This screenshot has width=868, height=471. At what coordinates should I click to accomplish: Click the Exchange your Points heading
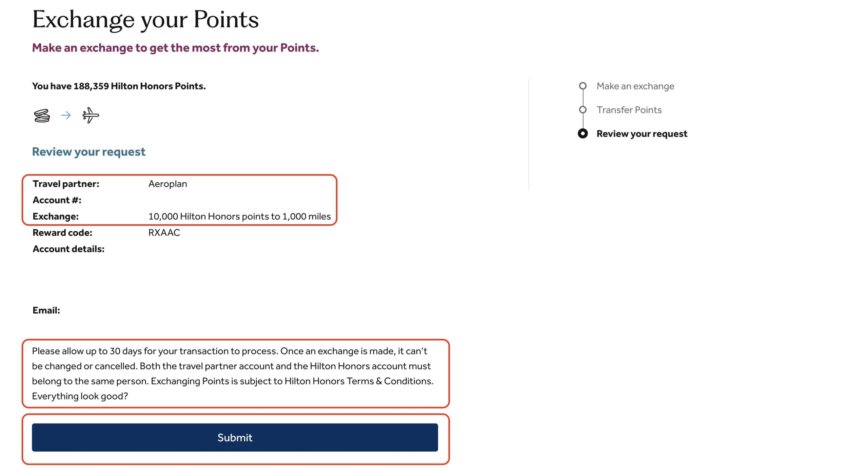tap(145, 19)
